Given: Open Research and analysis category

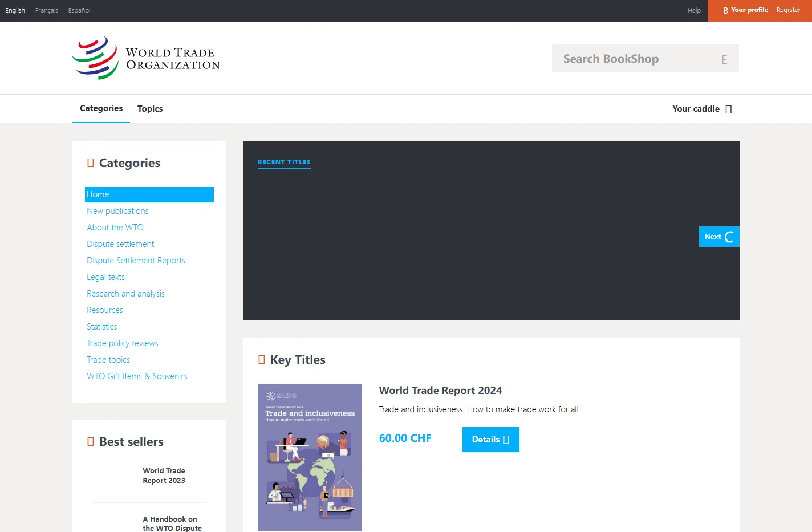Looking at the screenshot, I should [x=125, y=294].
